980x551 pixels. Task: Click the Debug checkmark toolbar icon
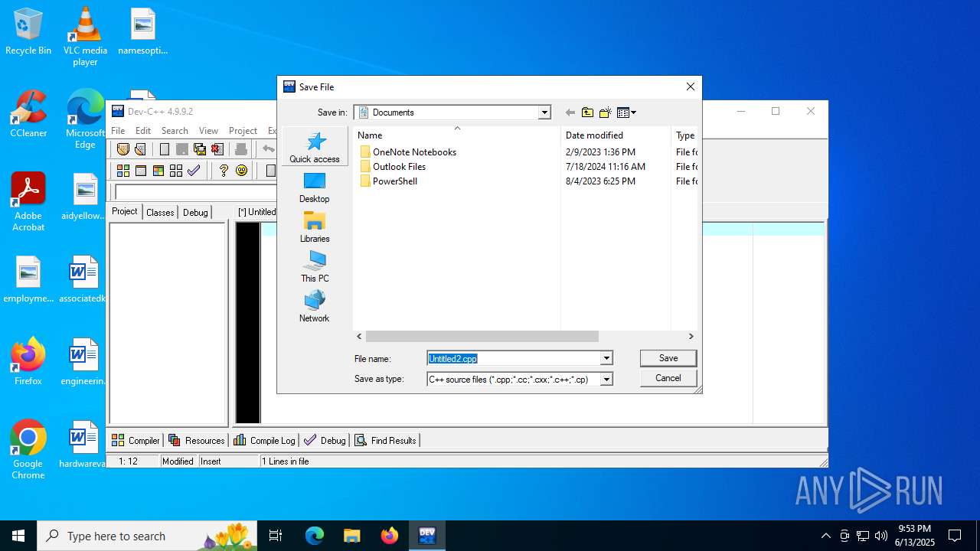click(x=194, y=171)
